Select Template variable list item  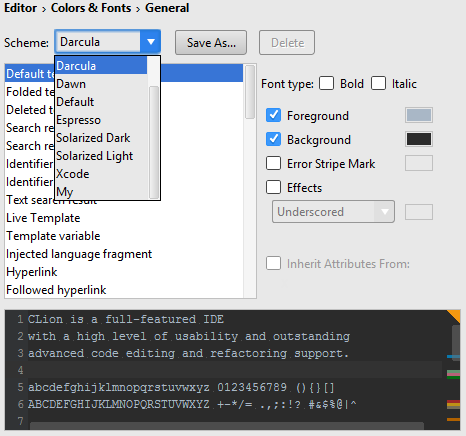124,236
